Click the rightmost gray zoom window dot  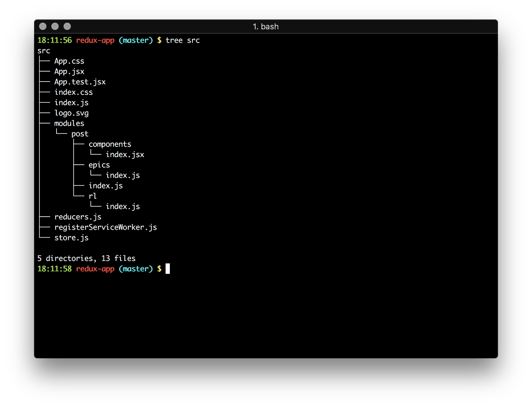[x=67, y=26]
